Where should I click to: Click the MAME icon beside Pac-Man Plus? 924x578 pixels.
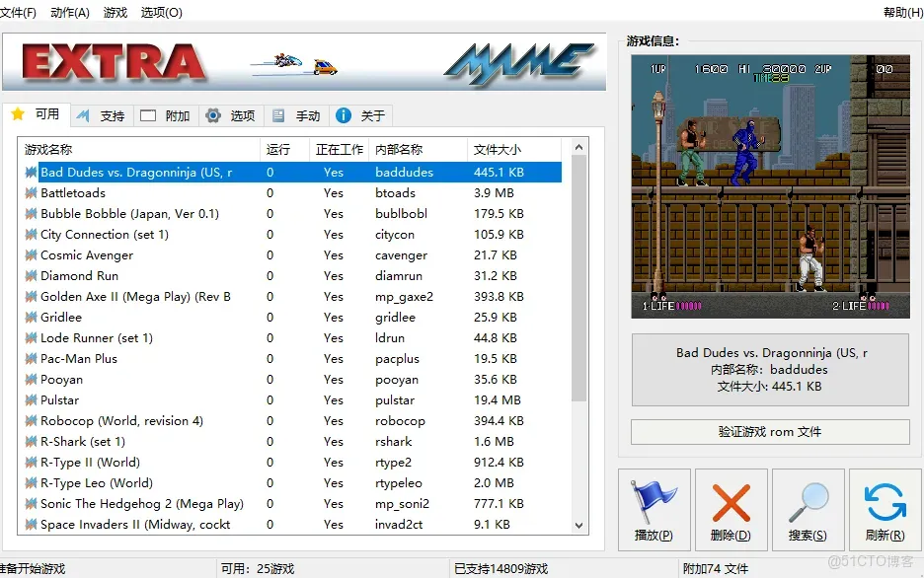32,358
